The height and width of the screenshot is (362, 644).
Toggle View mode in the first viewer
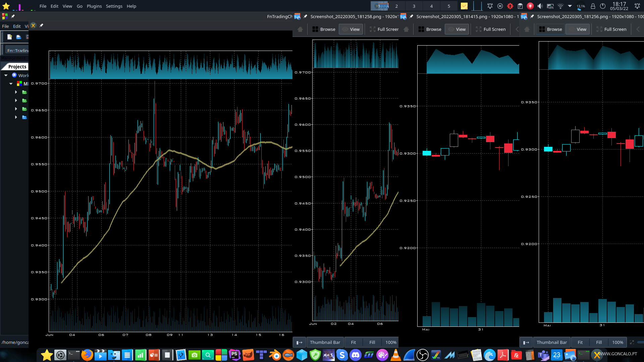click(x=351, y=29)
